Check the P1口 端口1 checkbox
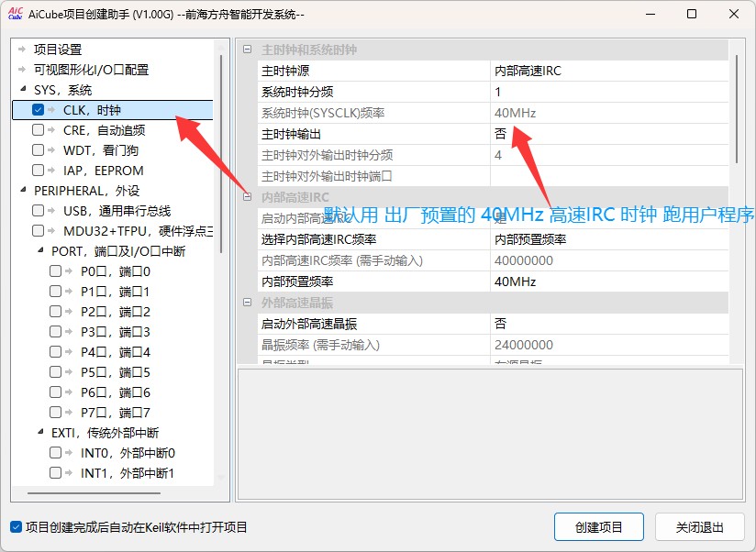This screenshot has height=552, width=756. (x=55, y=292)
